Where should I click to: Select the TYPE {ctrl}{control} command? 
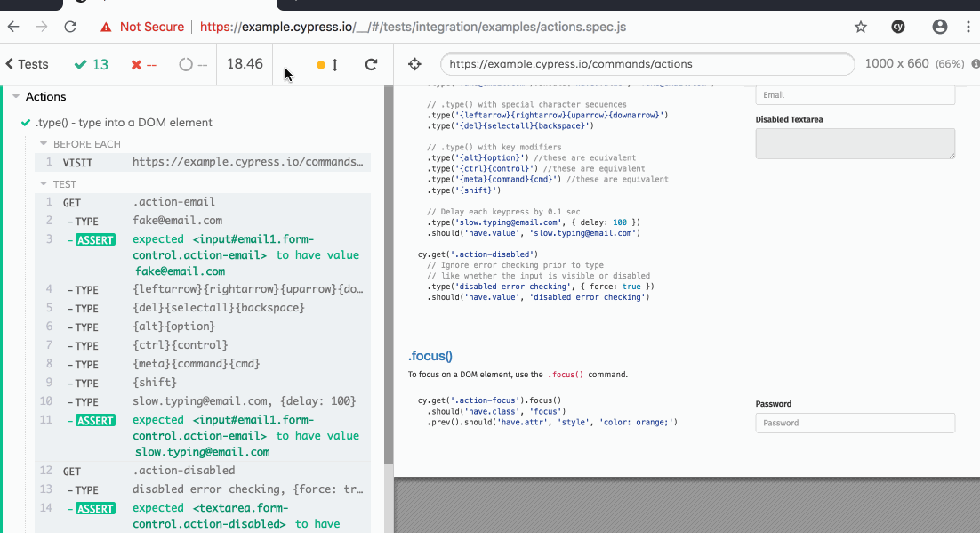pyautogui.click(x=203, y=346)
